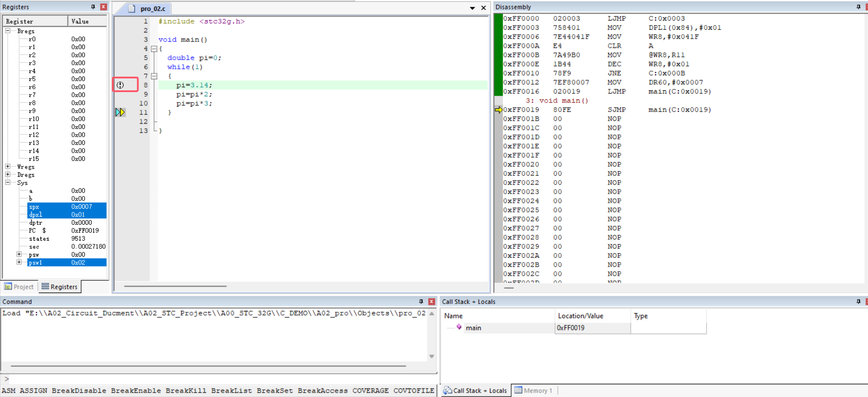Click the Value column header in Registers
Screen dimensions: 868x397
pos(87,21)
